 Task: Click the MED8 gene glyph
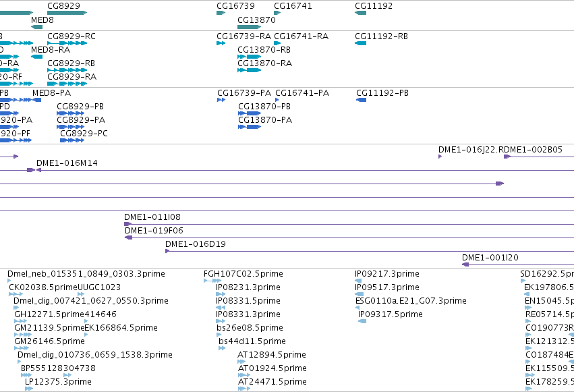36,27
